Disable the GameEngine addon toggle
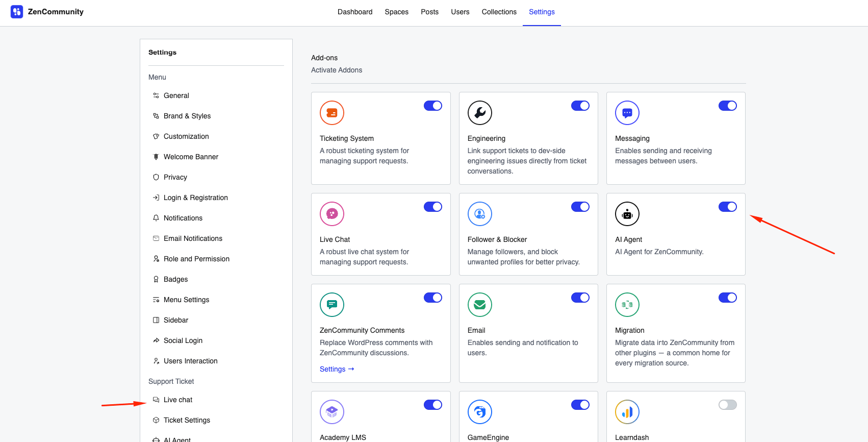This screenshot has width=868, height=442. 580,405
